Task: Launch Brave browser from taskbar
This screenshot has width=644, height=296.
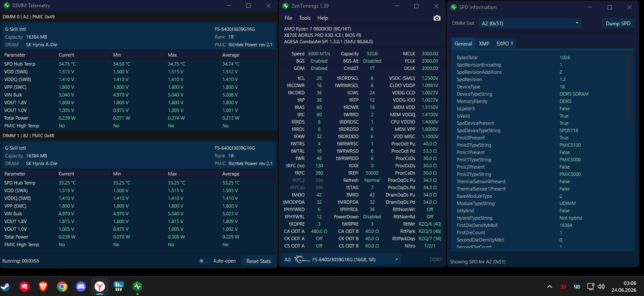Action: (x=43, y=287)
